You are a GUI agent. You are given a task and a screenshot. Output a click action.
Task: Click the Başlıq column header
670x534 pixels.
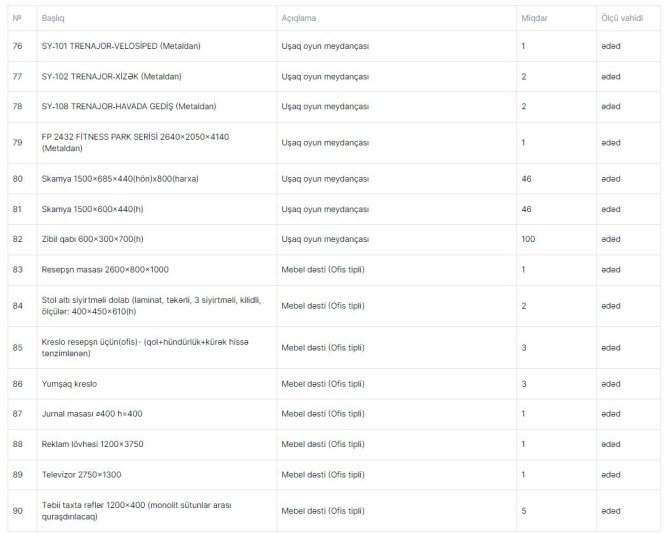[53, 18]
